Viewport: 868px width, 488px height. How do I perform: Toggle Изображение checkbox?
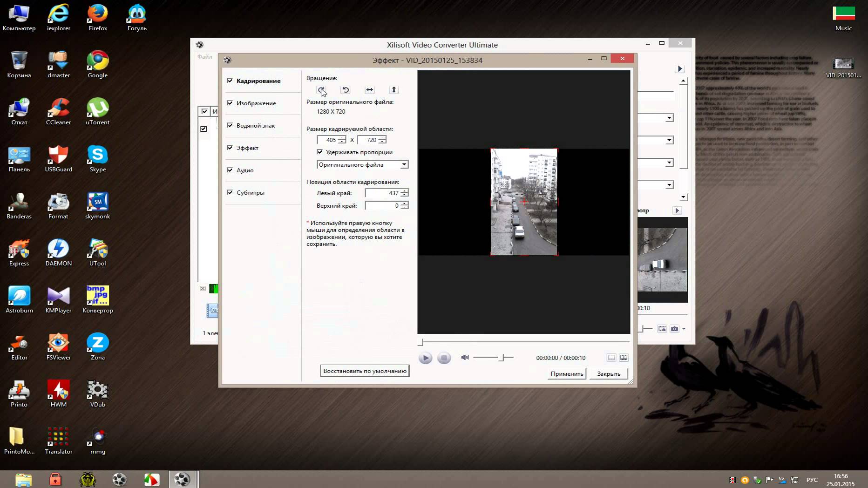click(230, 103)
